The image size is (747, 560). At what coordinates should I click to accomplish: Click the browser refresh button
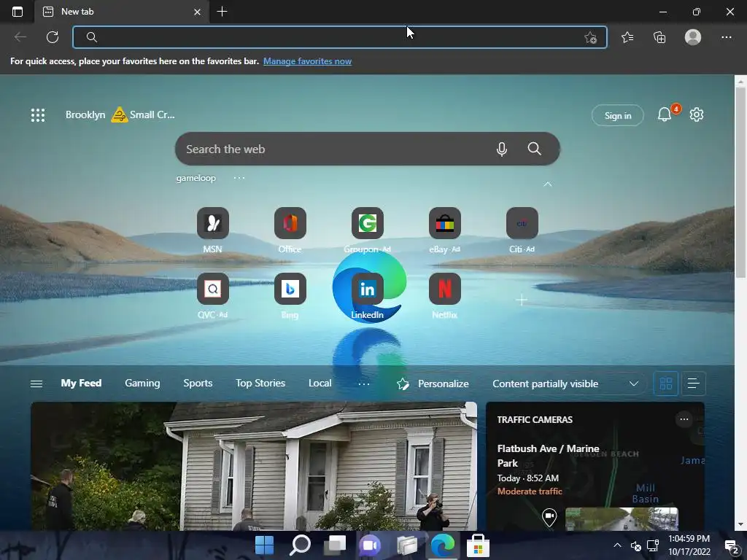pyautogui.click(x=53, y=37)
